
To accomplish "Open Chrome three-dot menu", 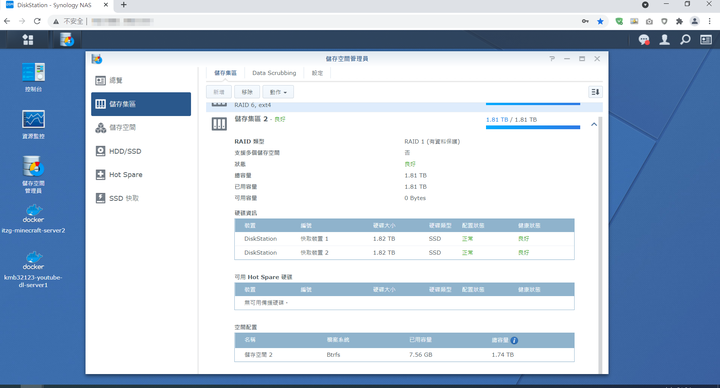I will click(709, 21).
